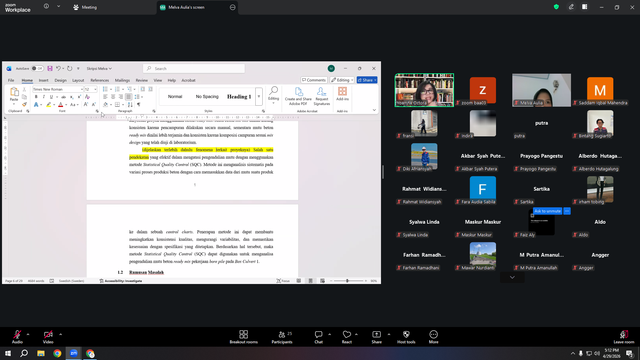This screenshot has height=360, width=640.
Task: Click the Comments button in Word
Action: (313, 80)
